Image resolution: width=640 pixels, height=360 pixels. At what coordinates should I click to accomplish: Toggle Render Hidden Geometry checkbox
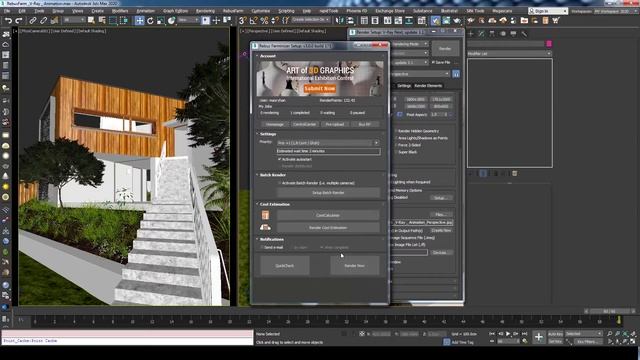(x=396, y=131)
